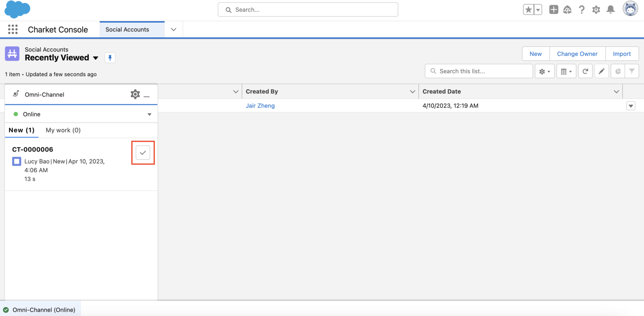Open the Setup gear in header

596,9
